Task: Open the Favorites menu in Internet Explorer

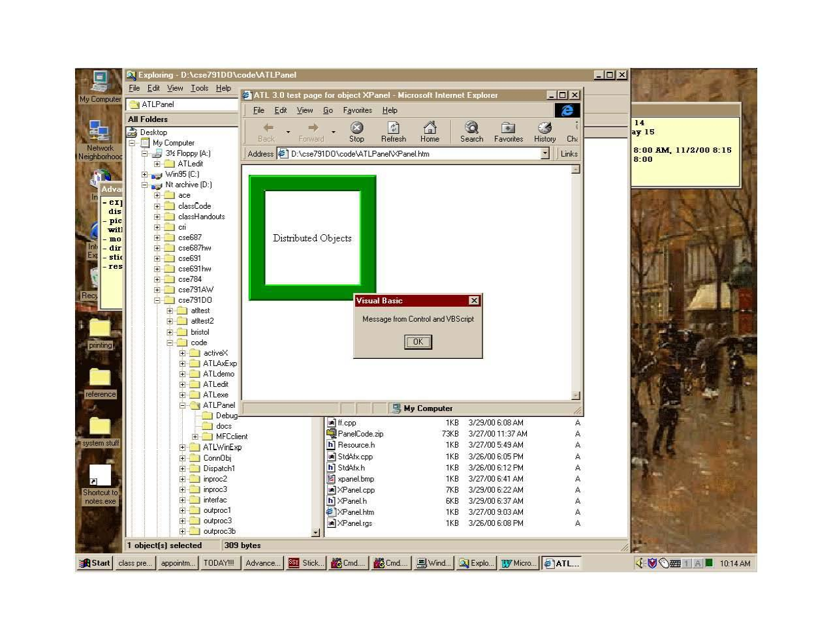Action: (x=357, y=110)
